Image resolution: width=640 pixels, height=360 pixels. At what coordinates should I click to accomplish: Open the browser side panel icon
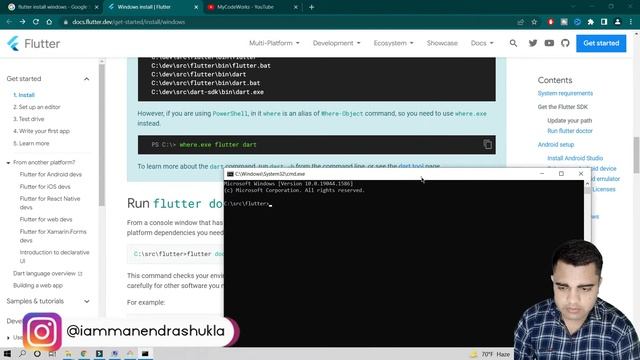pos(604,22)
